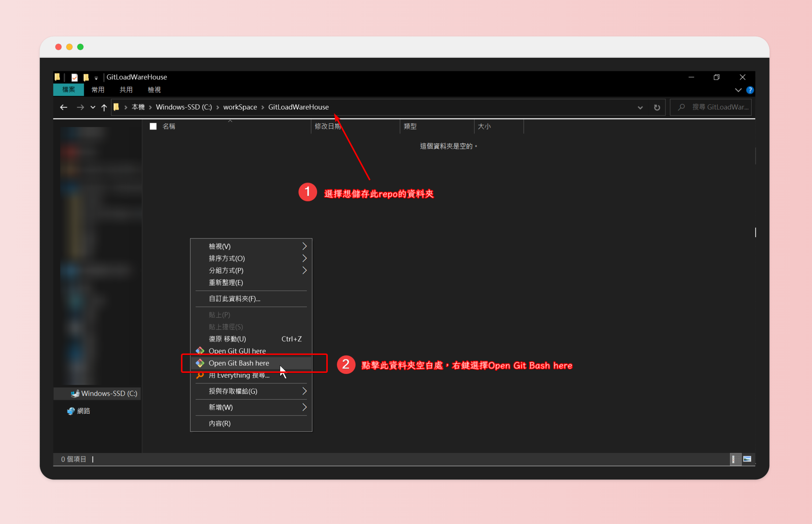Go up one folder level
Viewport: 812px width, 524px height.
pyautogui.click(x=104, y=107)
